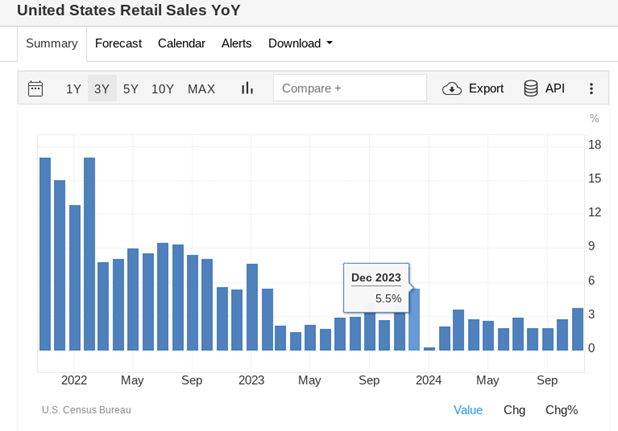Change chart type with bar chart icon
Image resolution: width=618 pixels, height=431 pixels.
[x=247, y=88]
